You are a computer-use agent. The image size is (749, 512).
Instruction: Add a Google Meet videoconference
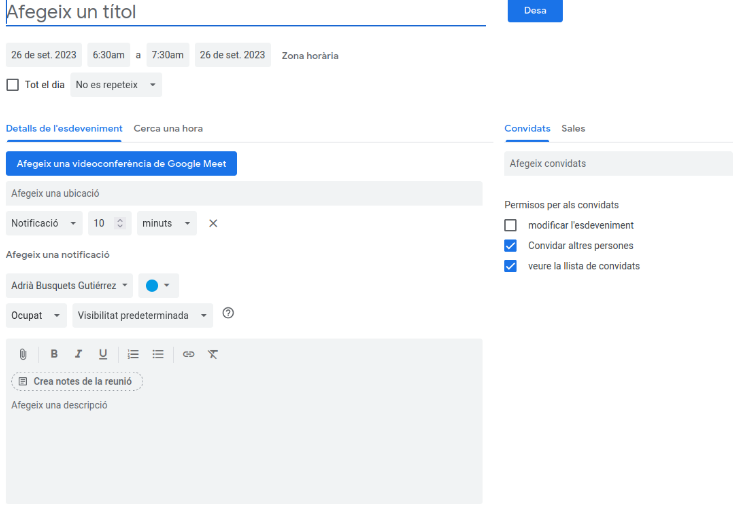click(x=121, y=163)
